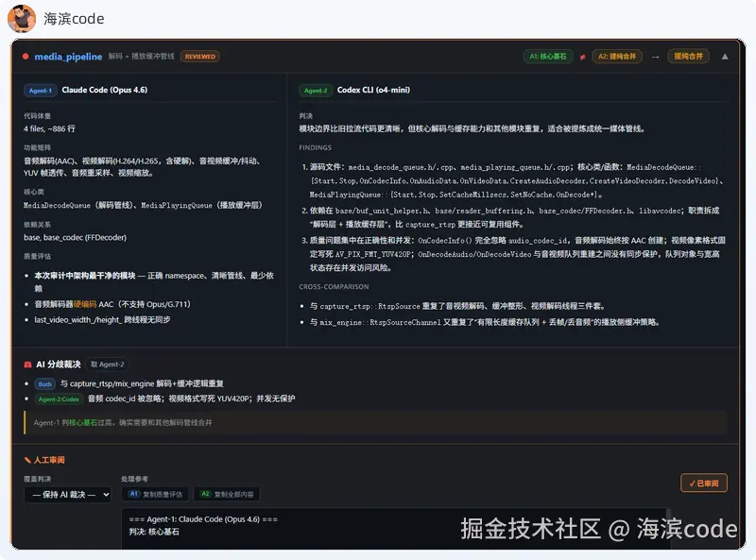Expand the FINDINGS section
This screenshot has height=560, width=756.
pos(315,149)
